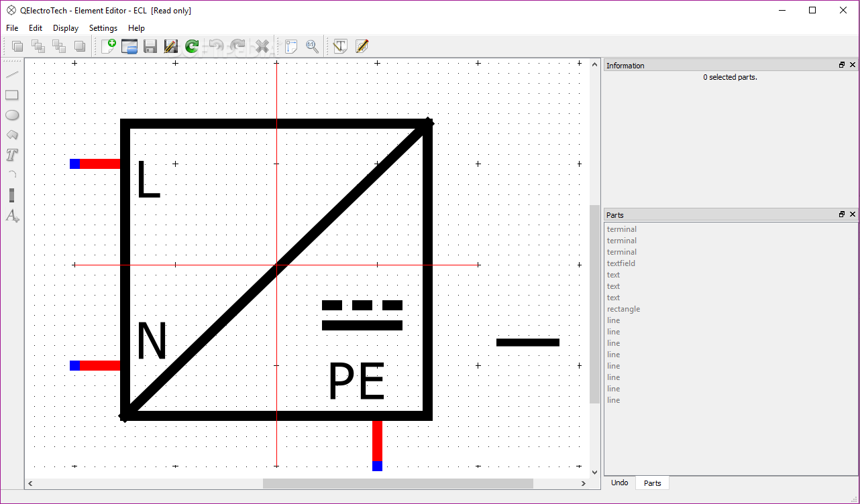Click the horizontal scroll left arrow
Viewport: 860px width, 504px height.
(x=30, y=483)
